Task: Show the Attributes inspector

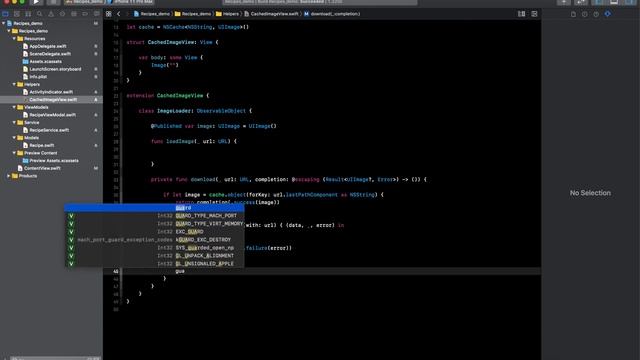Action: (x=608, y=14)
